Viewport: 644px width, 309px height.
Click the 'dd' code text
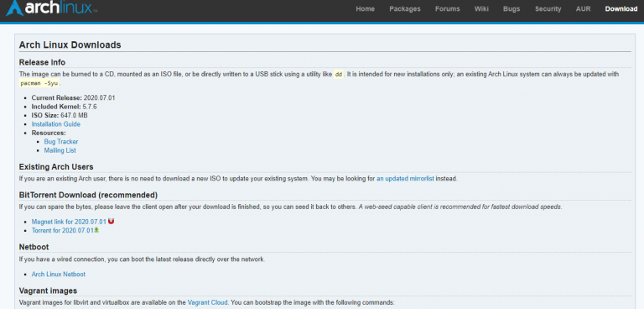point(339,75)
